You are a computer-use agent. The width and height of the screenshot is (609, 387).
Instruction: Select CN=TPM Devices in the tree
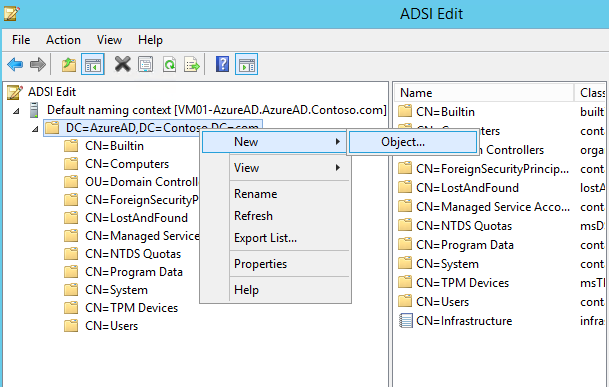(x=131, y=308)
